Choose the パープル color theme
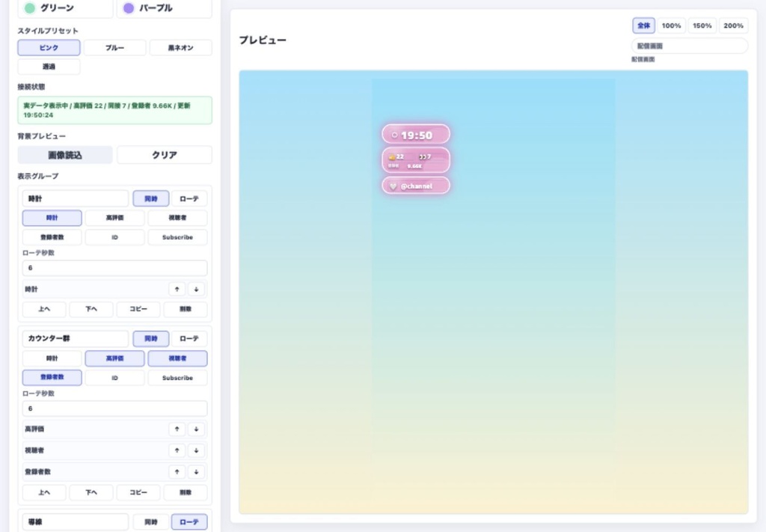 164,8
